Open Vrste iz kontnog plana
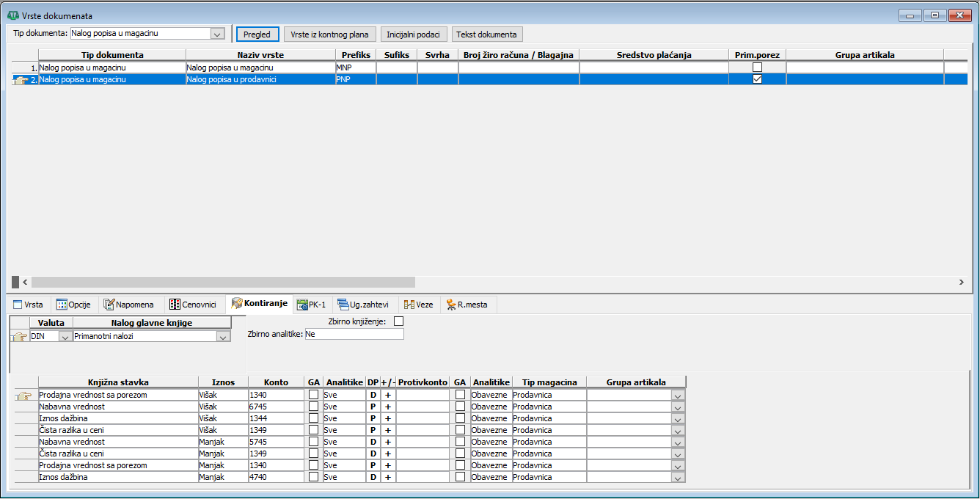The height and width of the screenshot is (499, 980). [330, 34]
